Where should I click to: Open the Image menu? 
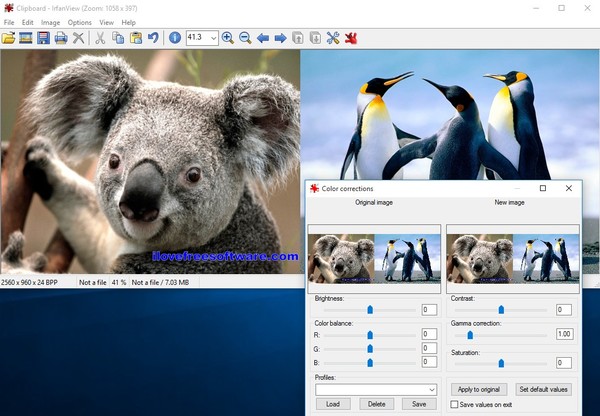pyautogui.click(x=50, y=22)
